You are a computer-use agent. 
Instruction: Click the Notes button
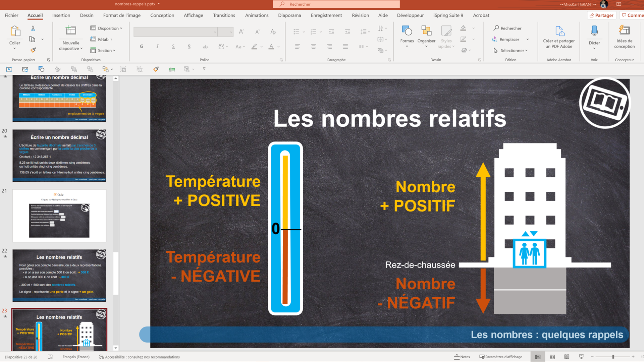tap(462, 357)
